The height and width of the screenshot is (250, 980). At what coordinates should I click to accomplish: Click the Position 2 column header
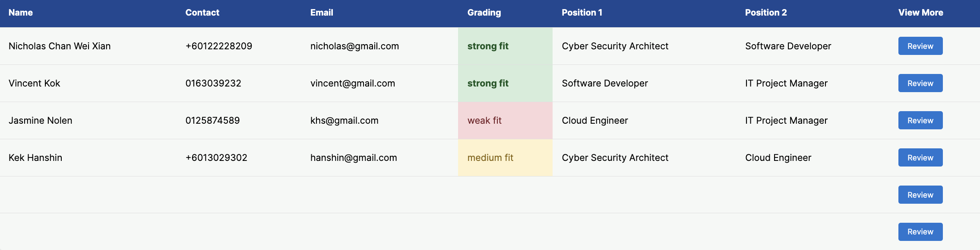click(766, 13)
